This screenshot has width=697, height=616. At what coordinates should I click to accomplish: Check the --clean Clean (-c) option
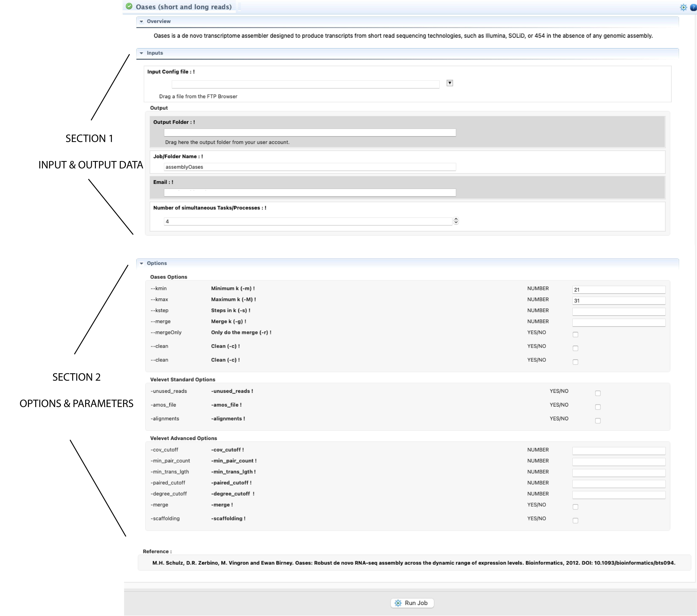pyautogui.click(x=576, y=348)
